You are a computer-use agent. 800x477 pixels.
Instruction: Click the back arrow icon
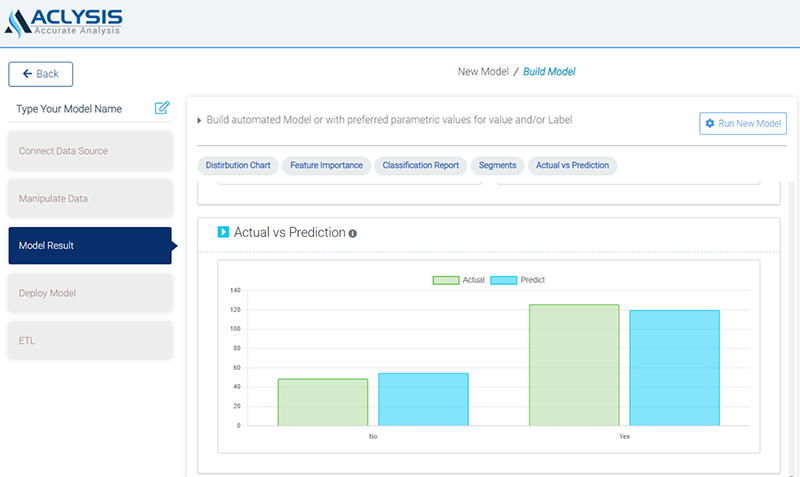pos(26,74)
